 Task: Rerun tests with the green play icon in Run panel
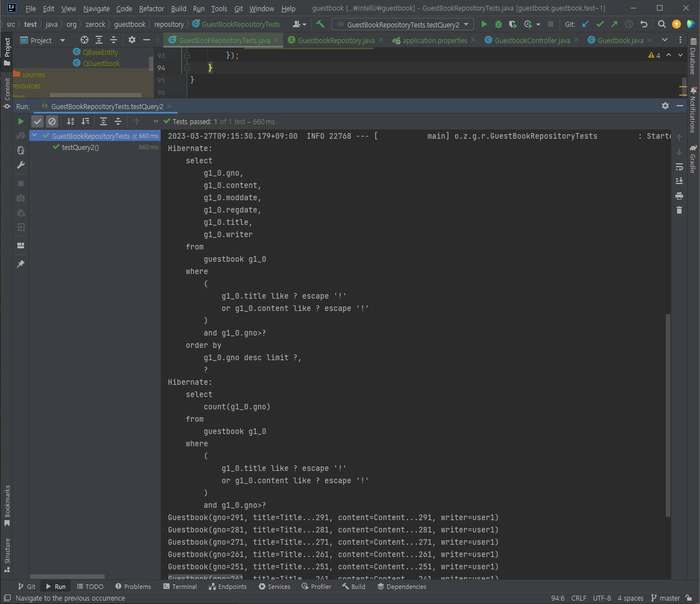(x=21, y=121)
